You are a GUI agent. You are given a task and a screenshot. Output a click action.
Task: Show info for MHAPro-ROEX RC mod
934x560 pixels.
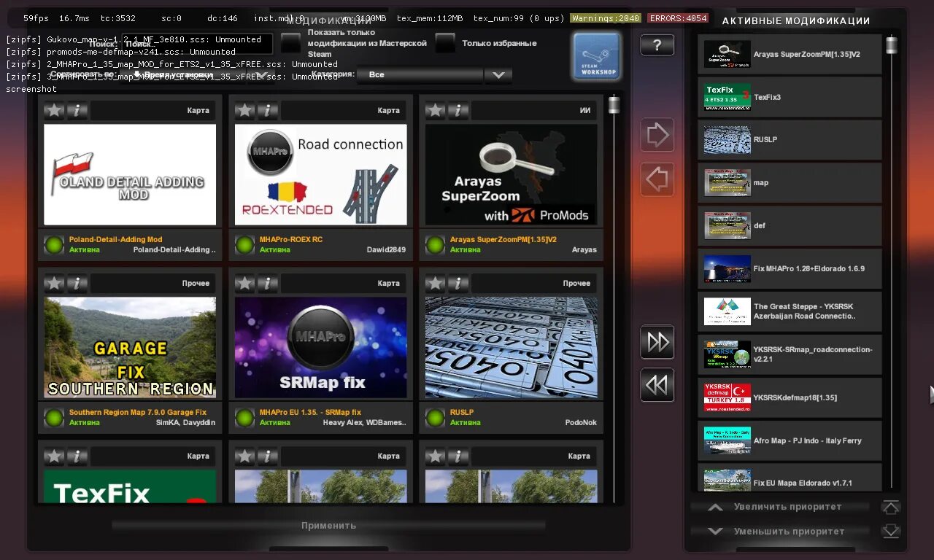click(x=268, y=110)
